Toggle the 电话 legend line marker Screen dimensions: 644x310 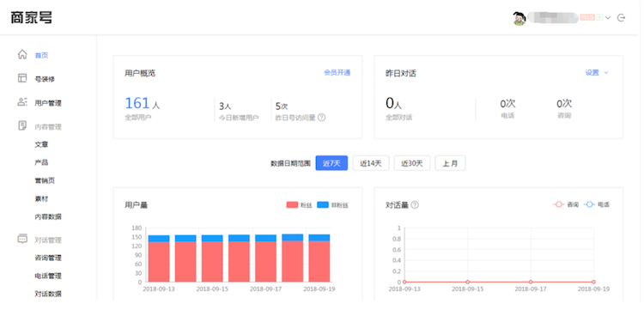589,204
